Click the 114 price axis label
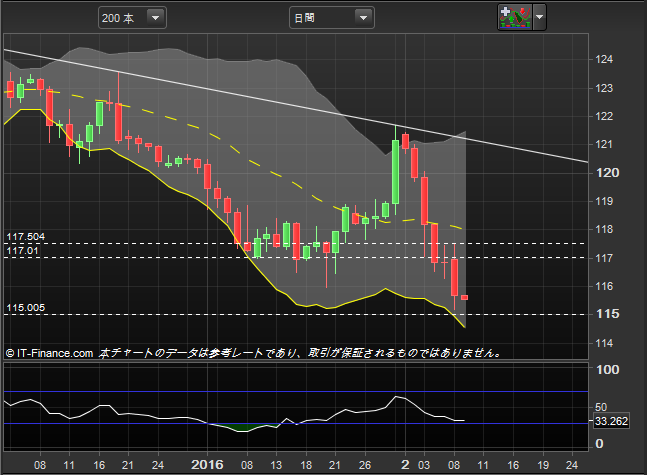 pyautogui.click(x=604, y=343)
